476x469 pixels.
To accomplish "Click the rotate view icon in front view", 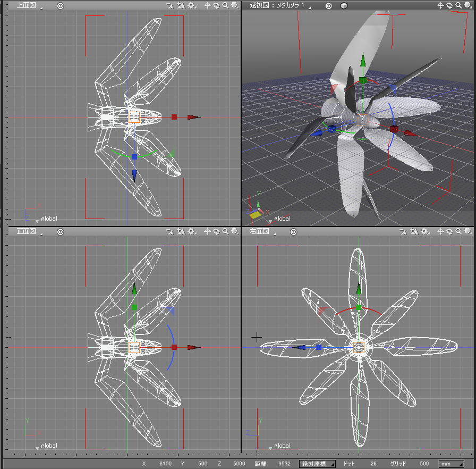I will pyautogui.click(x=217, y=232).
